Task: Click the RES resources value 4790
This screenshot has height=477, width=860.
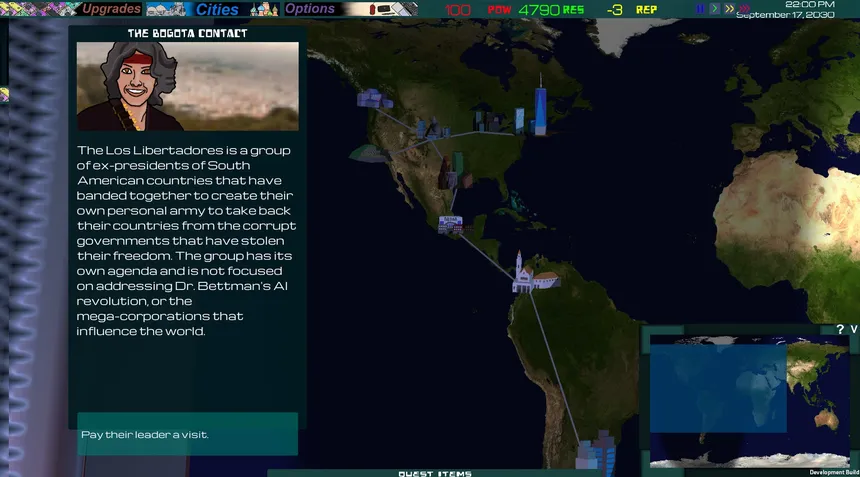Action: click(x=539, y=10)
